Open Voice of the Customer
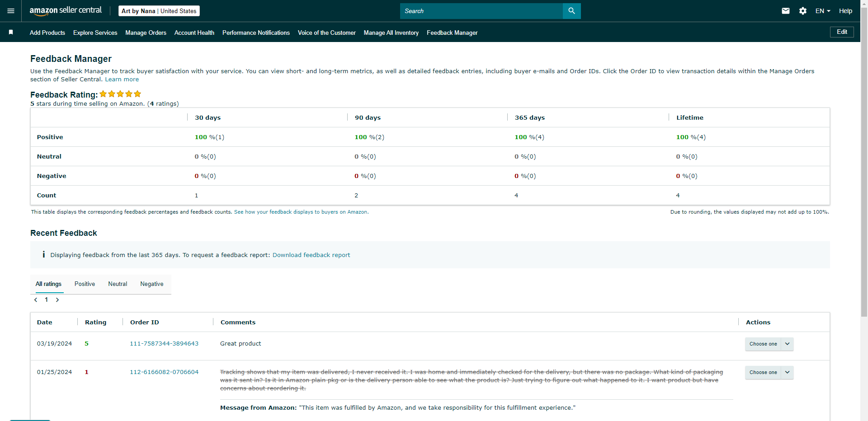Viewport: 868px width, 421px height. 327,33
